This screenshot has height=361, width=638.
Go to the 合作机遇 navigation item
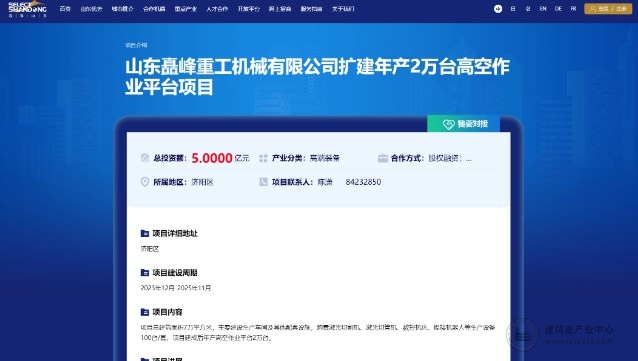(154, 9)
